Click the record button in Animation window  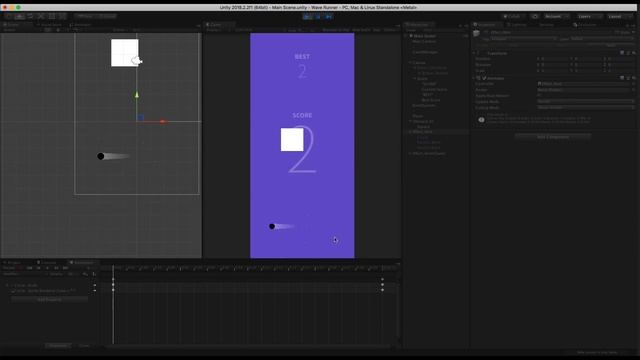(20, 268)
